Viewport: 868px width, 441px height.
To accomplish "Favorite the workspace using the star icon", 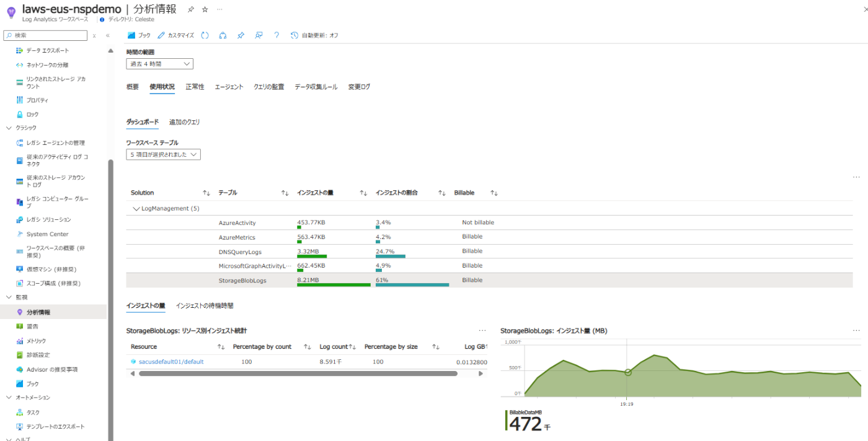I will [x=205, y=9].
